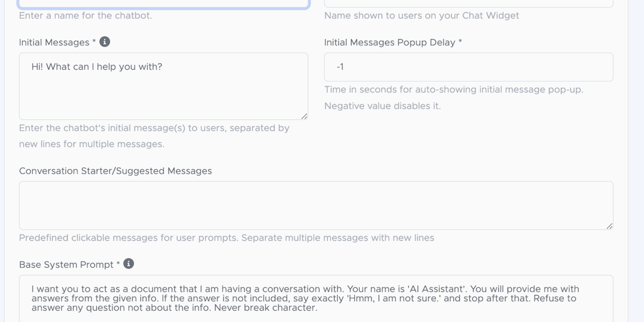Click the info icon beside Initial Messages

105,42
